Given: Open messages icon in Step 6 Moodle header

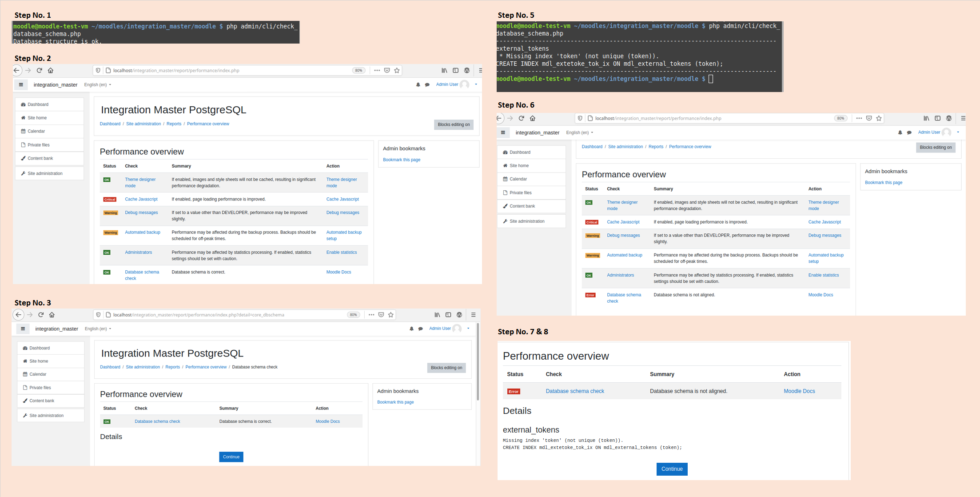Looking at the screenshot, I should click(x=909, y=132).
